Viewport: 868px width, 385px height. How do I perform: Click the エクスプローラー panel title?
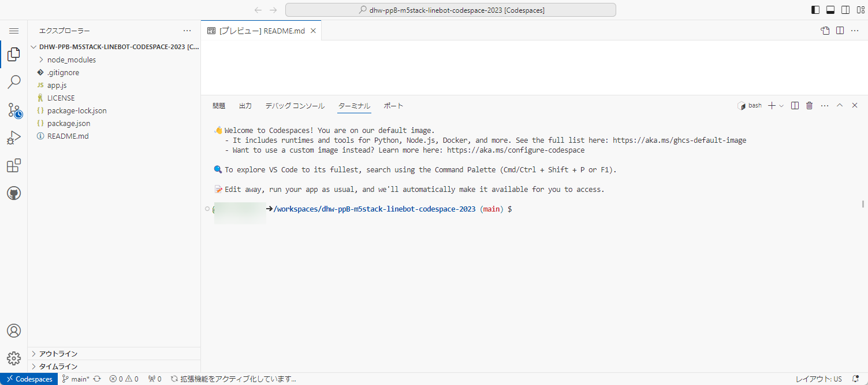coord(65,31)
